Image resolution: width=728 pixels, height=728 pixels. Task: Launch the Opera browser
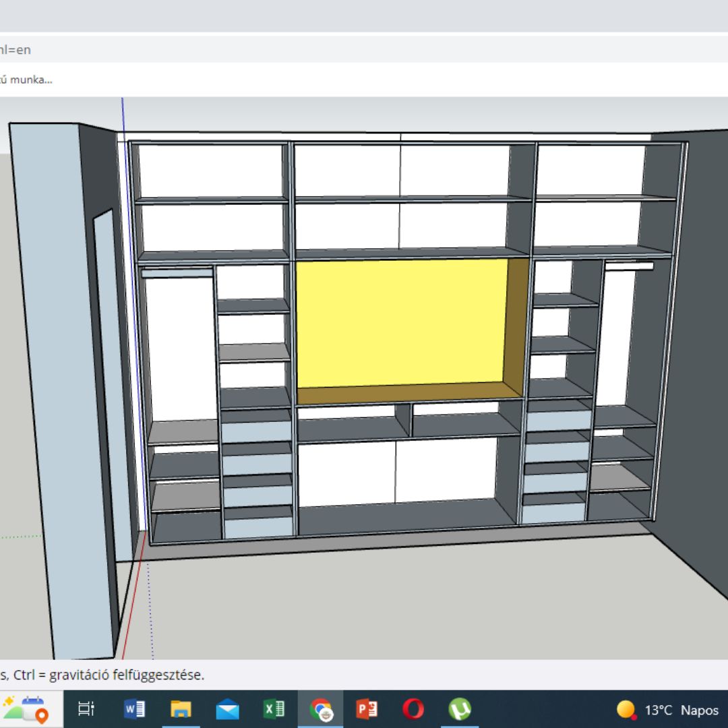(413, 709)
